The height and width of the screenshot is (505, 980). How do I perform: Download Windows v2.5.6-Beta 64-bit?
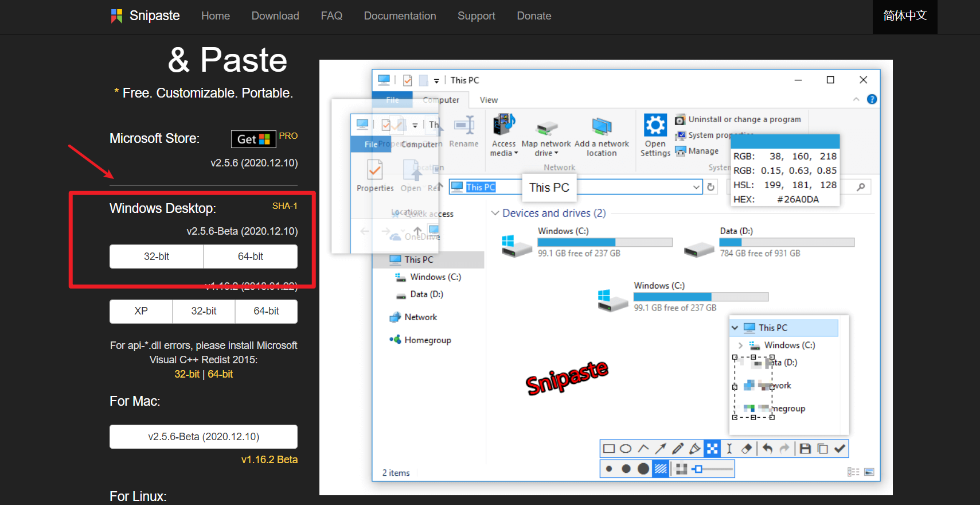(x=251, y=257)
